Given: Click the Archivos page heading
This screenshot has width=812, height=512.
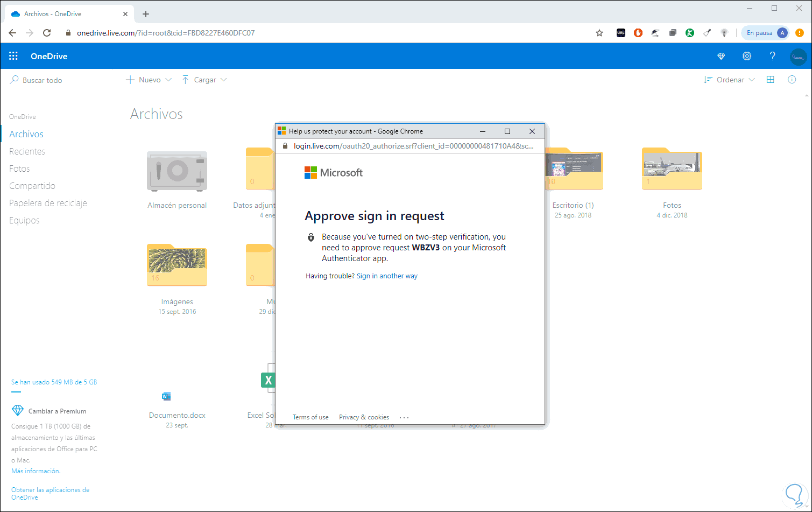Looking at the screenshot, I should click(157, 114).
